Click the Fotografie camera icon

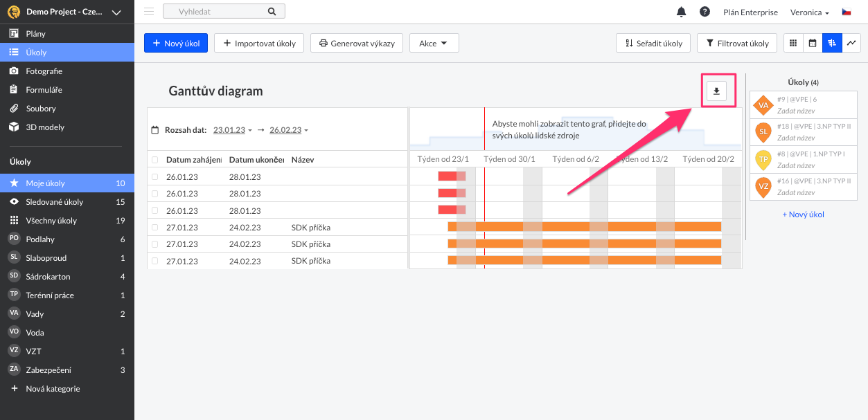point(13,71)
